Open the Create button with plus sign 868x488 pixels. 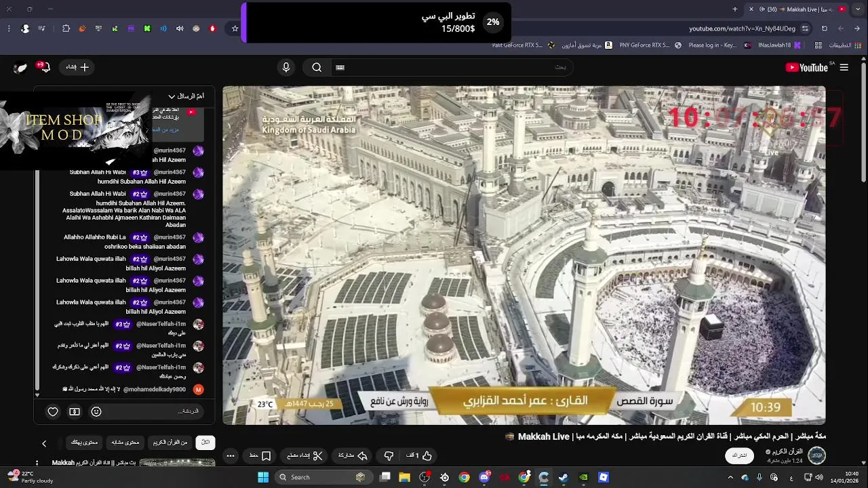(77, 67)
